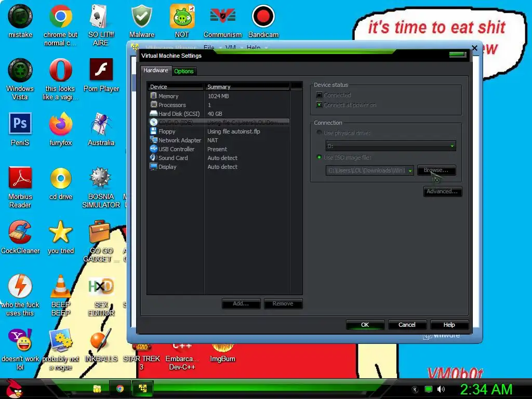Select the Memory device row
Screen dimensions: 532x399
pyautogui.click(x=219, y=96)
